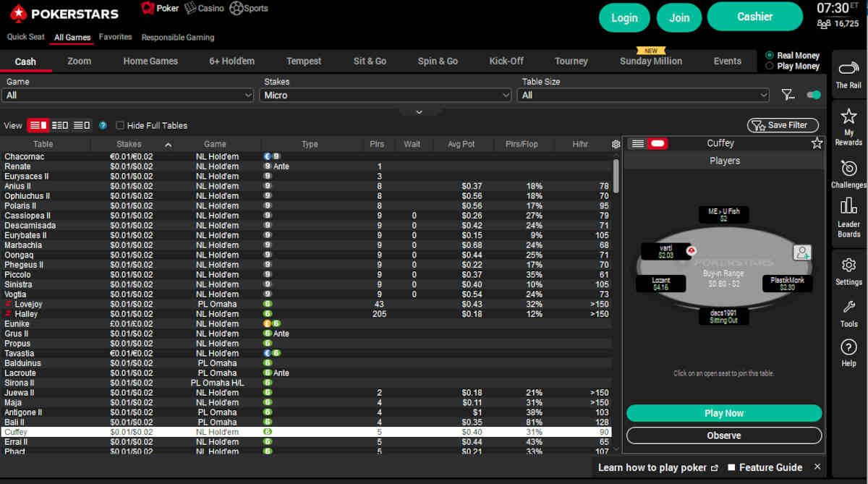Click Play Now button
This screenshot has width=868, height=484.
[724, 413]
